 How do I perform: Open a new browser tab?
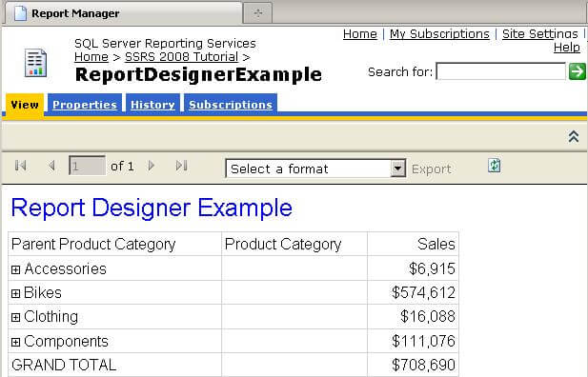(x=257, y=13)
